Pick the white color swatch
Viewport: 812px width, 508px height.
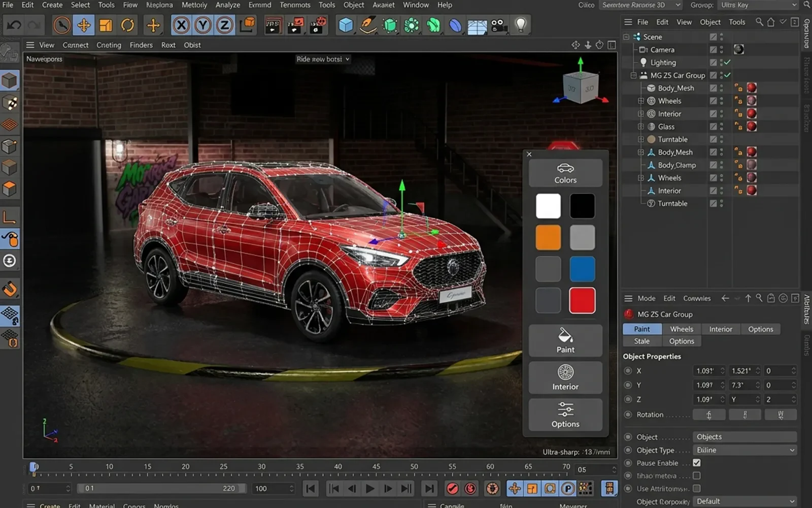(548, 206)
